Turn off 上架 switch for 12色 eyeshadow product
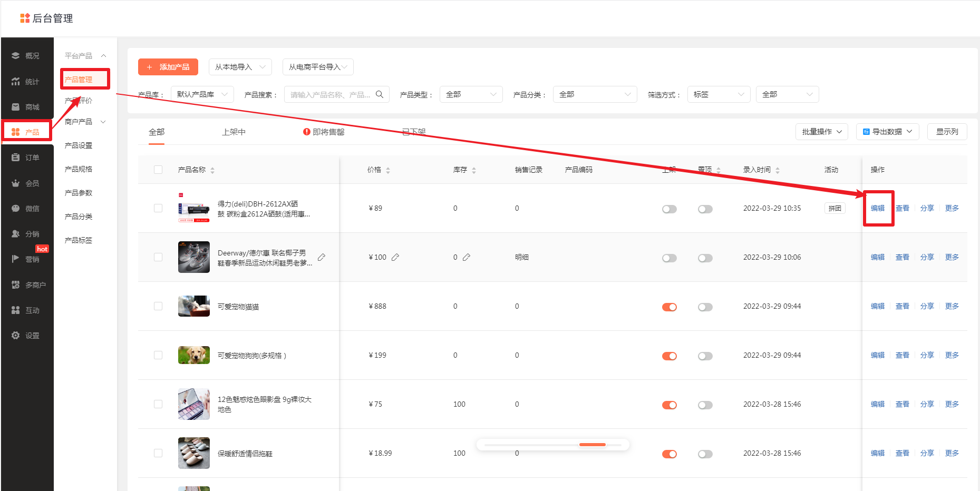Screen dimensions: 980x491 tap(669, 405)
